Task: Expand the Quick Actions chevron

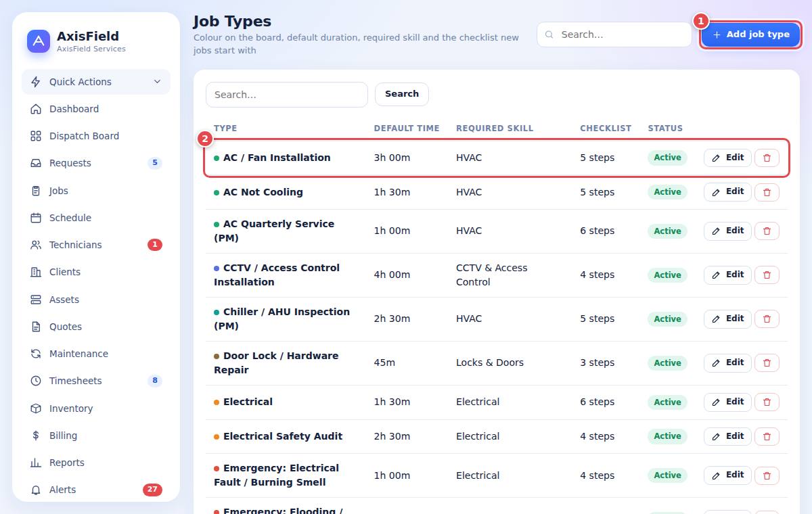Action: point(157,82)
